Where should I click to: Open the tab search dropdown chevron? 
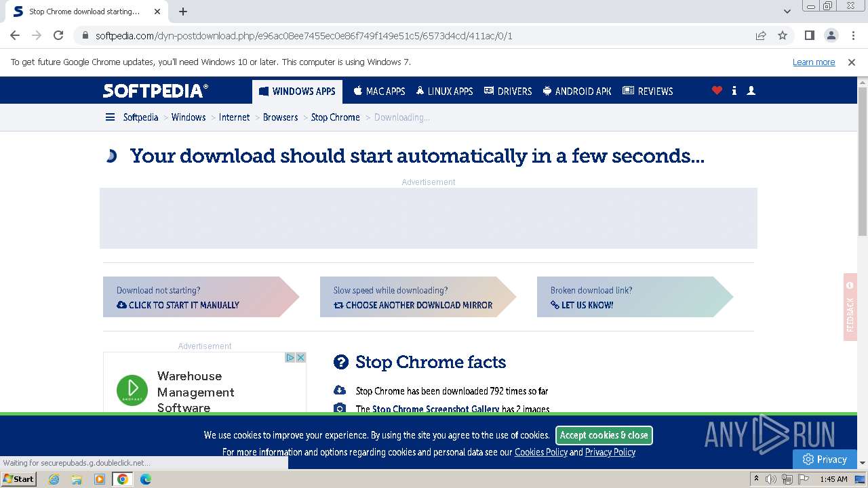[787, 12]
